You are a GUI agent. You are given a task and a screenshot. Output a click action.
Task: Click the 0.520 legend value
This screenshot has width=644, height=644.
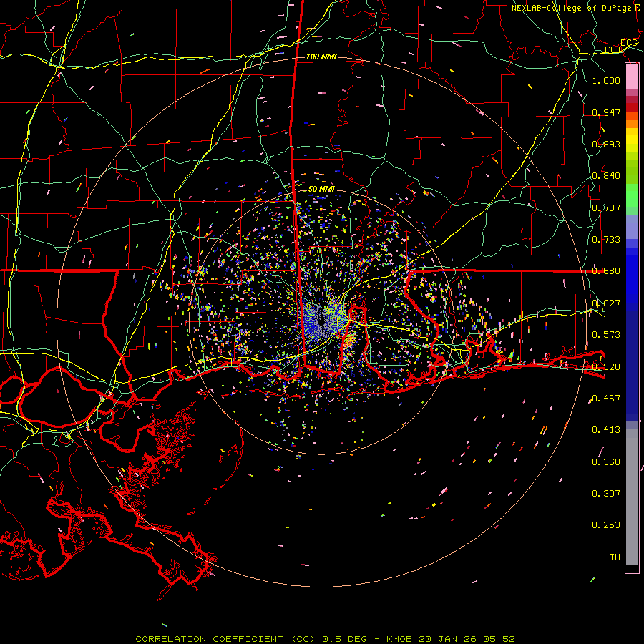(x=606, y=367)
